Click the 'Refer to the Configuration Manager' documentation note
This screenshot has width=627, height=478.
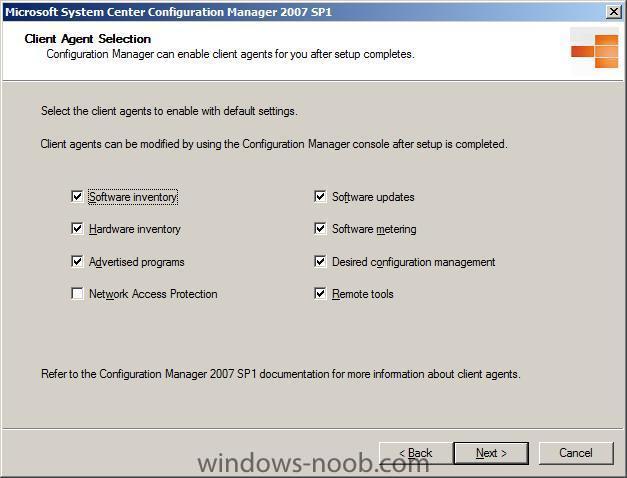tap(281, 374)
